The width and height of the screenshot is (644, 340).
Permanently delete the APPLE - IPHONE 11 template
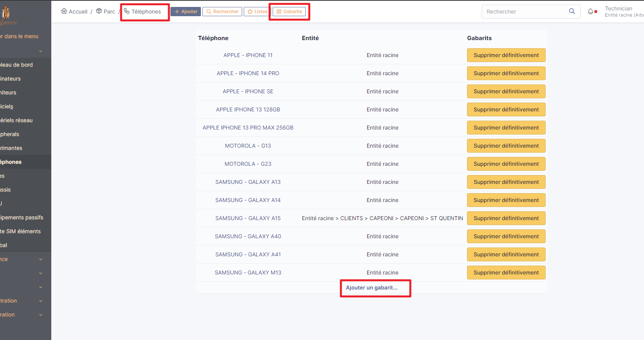[x=506, y=55]
